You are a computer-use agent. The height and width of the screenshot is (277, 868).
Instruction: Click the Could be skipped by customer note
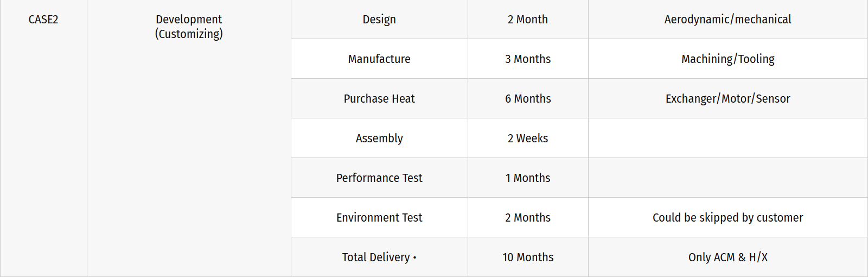click(x=727, y=217)
